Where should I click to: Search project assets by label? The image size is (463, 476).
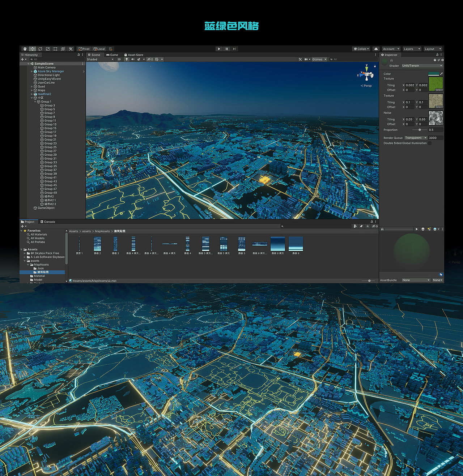point(361,226)
